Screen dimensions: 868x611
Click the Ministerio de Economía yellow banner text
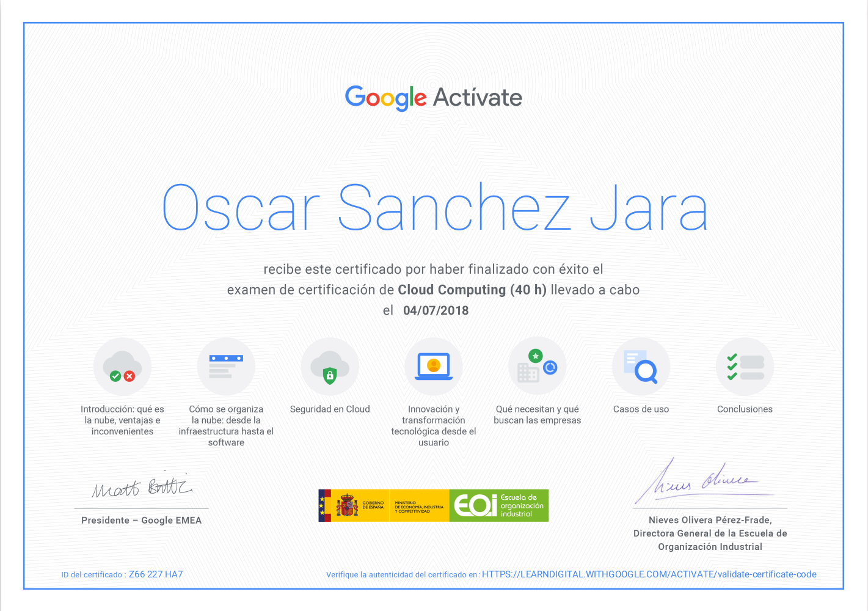click(x=419, y=507)
